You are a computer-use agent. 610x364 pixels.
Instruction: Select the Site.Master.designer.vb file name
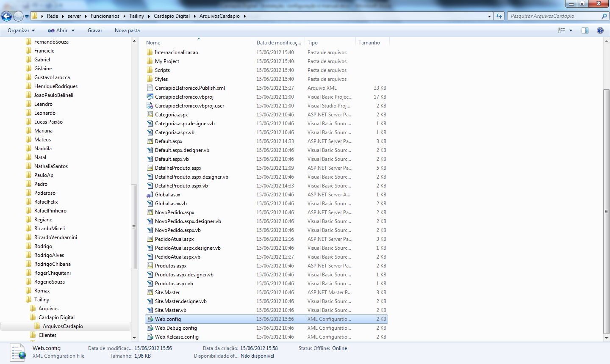pyautogui.click(x=181, y=301)
